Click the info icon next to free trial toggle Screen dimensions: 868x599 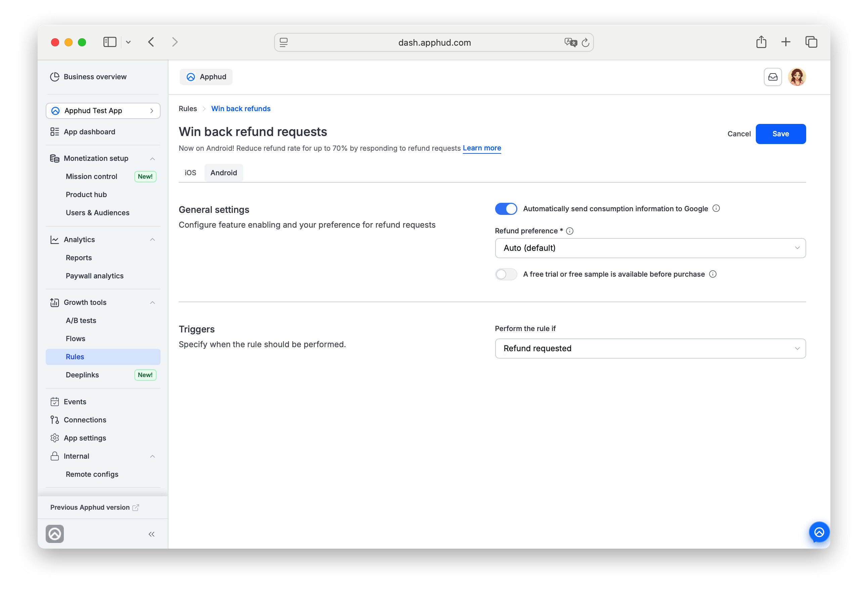coord(712,274)
